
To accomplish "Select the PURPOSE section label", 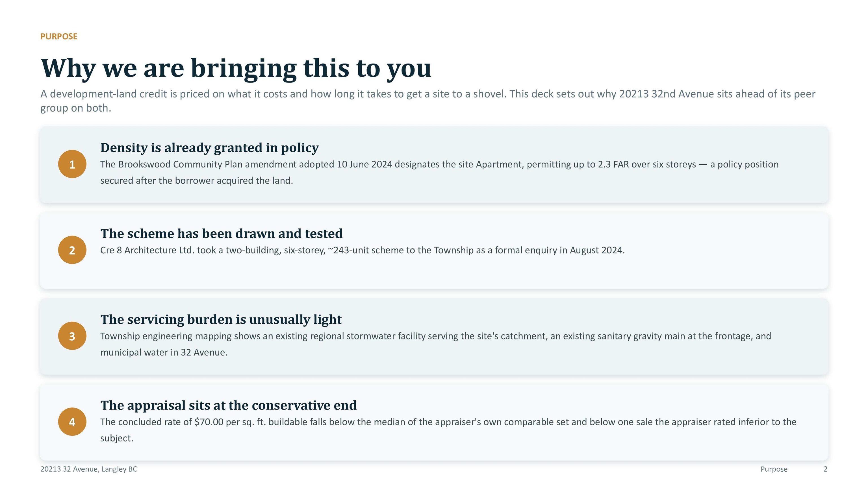I will (x=59, y=36).
